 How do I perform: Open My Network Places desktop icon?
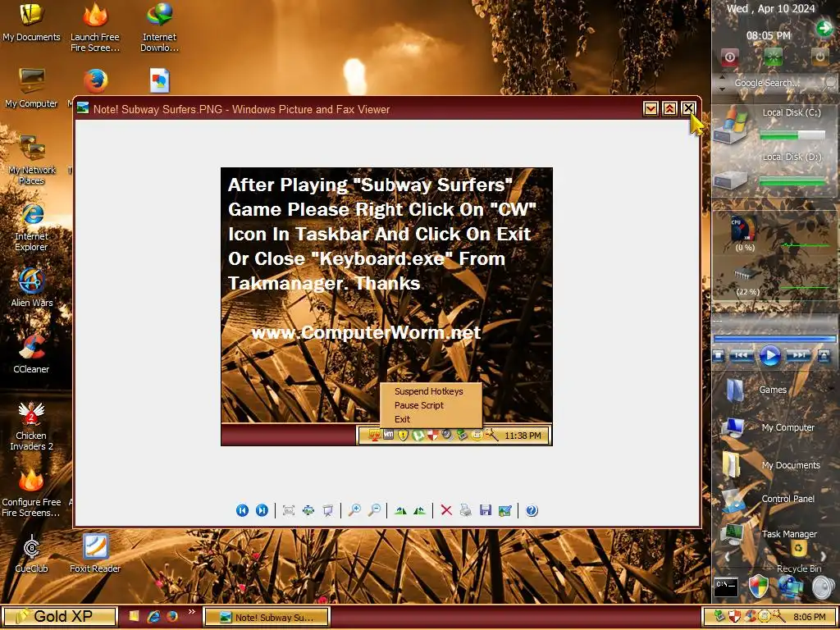(x=32, y=160)
